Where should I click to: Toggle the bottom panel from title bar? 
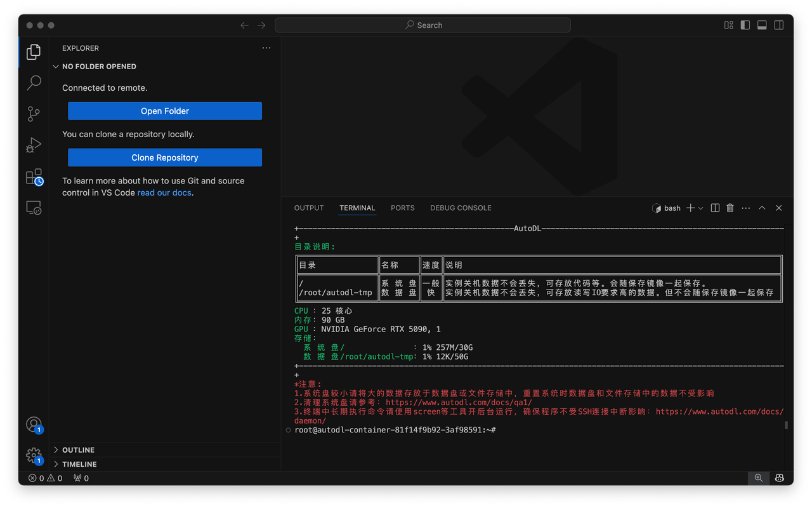pos(762,25)
